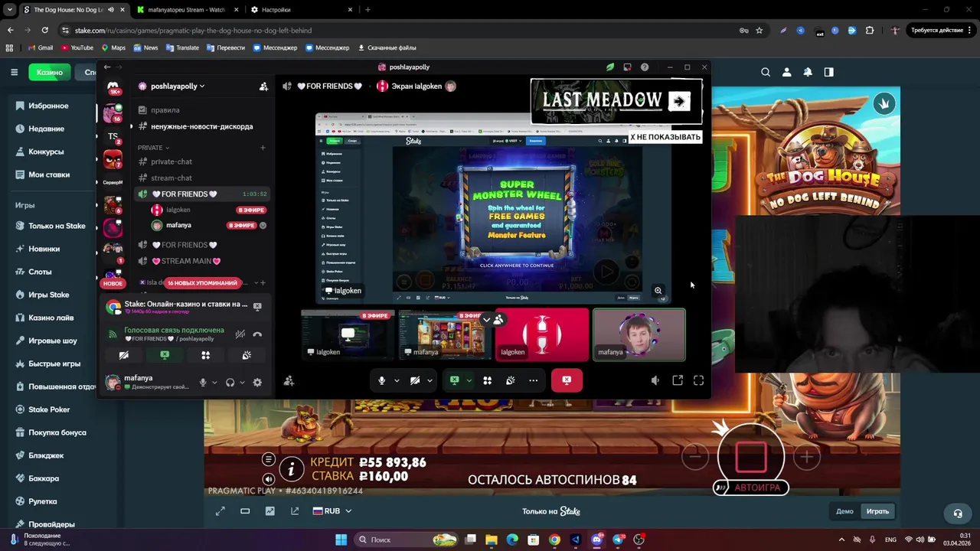
Task: Open microphone options arrow in the call bar
Action: click(396, 380)
